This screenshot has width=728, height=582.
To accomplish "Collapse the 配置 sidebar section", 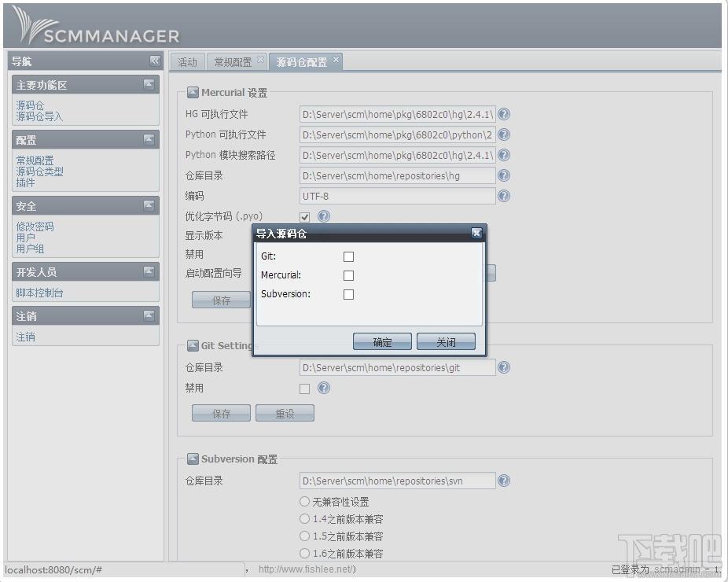I will [149, 139].
